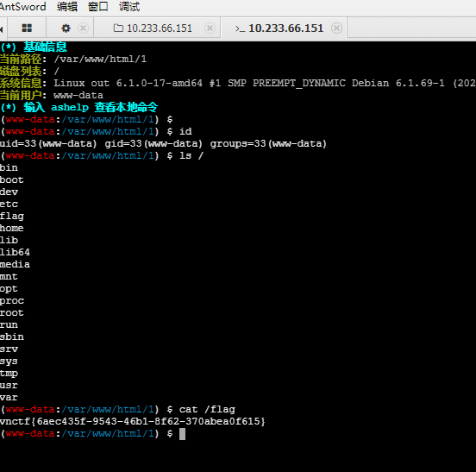The image size is (476, 472).
Task: Click the uid=33(www-data) output line
Action: click(x=163, y=143)
